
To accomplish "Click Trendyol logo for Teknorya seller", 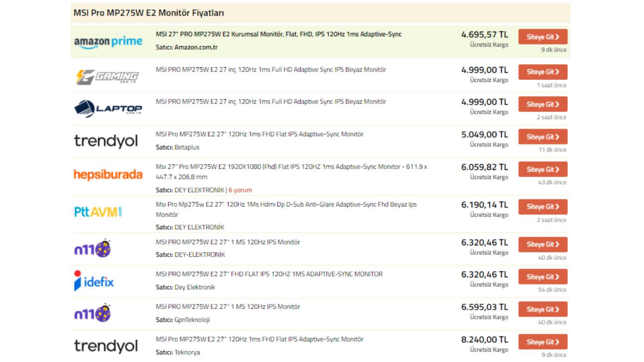I will click(106, 346).
